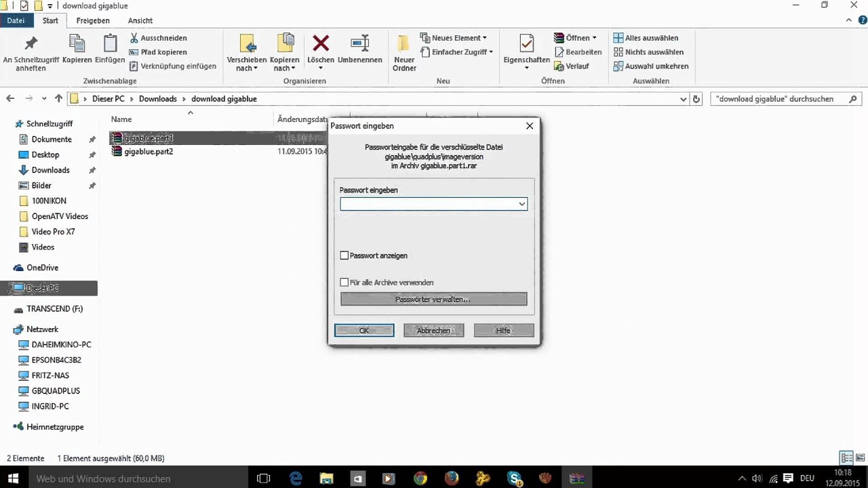Confirm the password dialog with OK

pos(364,331)
